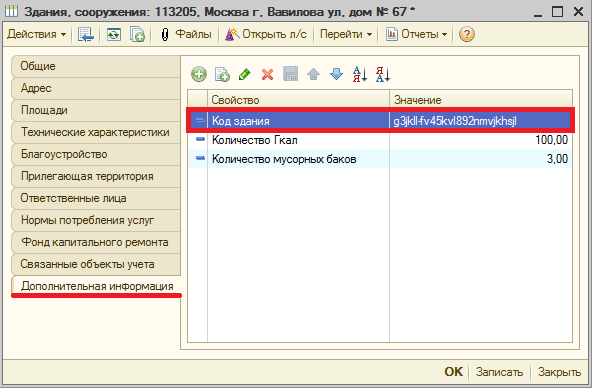The height and width of the screenshot is (388, 592).
Task: Click the 3,00 value cell
Action: pyautogui.click(x=481, y=159)
